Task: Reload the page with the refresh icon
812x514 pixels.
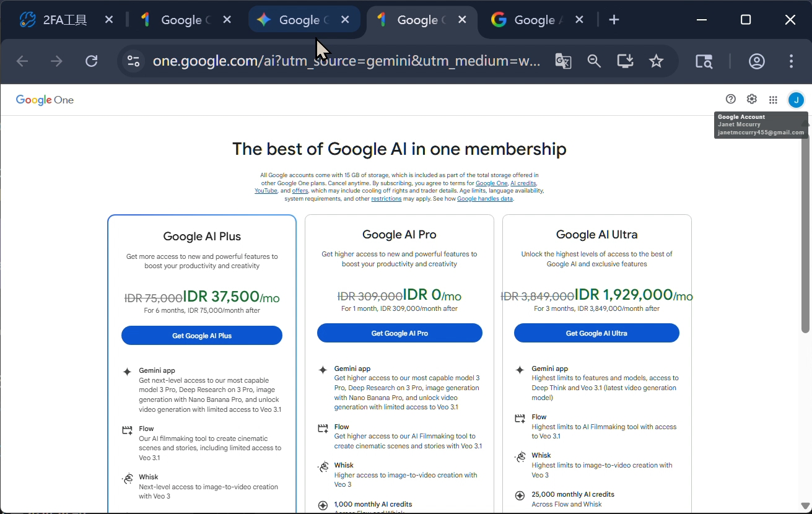Action: pyautogui.click(x=92, y=61)
